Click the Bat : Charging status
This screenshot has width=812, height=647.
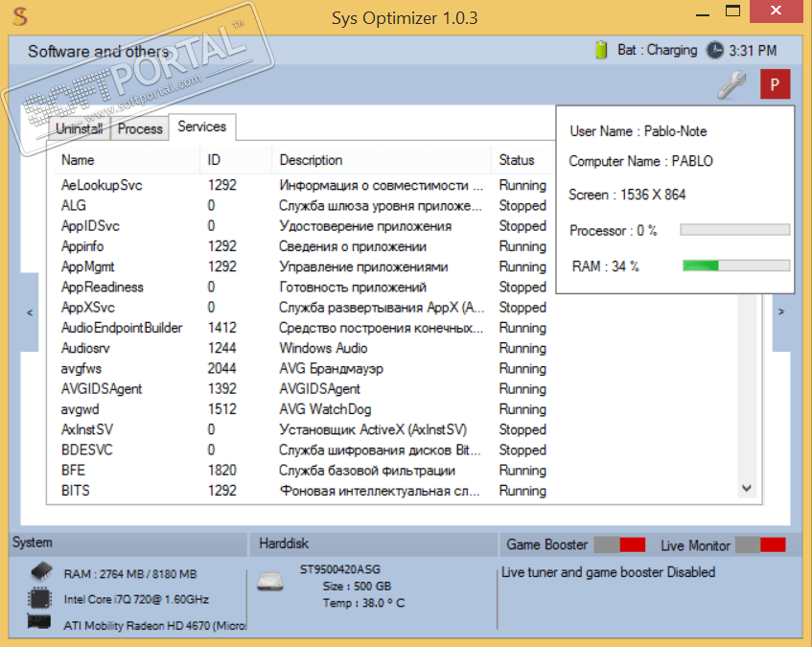coord(657,50)
